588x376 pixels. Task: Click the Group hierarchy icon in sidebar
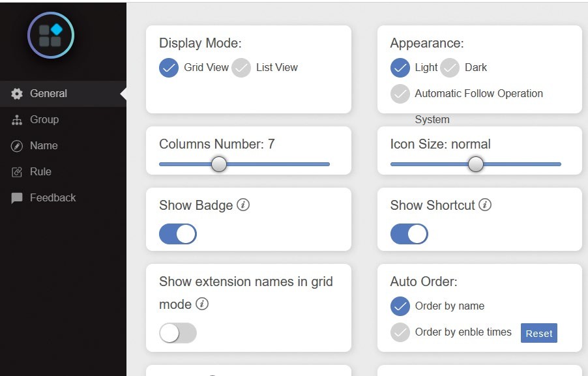point(17,120)
